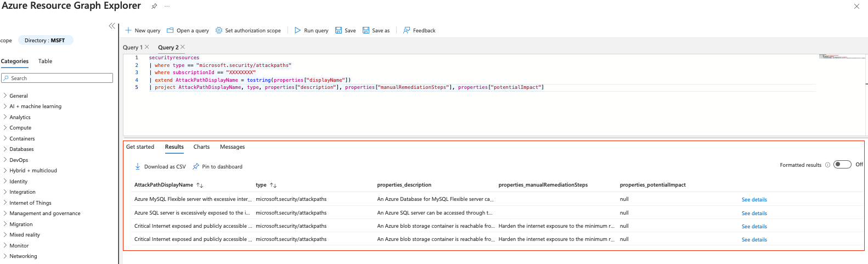
Task: Expand the DevOps category
Action: [5, 160]
